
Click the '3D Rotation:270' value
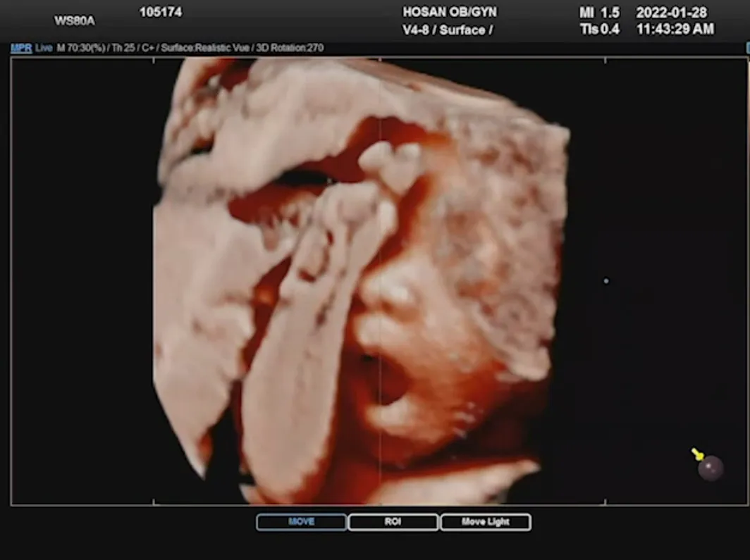290,48
